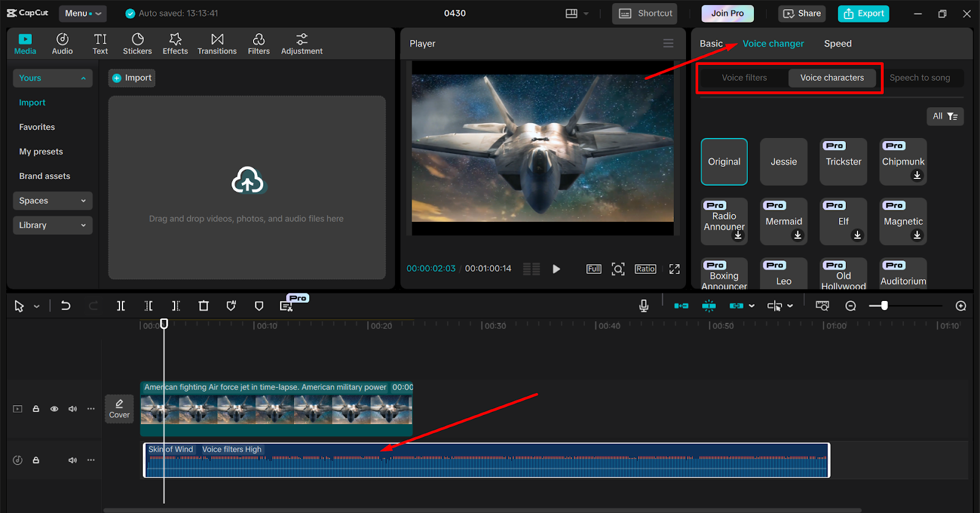Switch to the Speed tab
This screenshot has height=513, width=980.
[x=837, y=44]
